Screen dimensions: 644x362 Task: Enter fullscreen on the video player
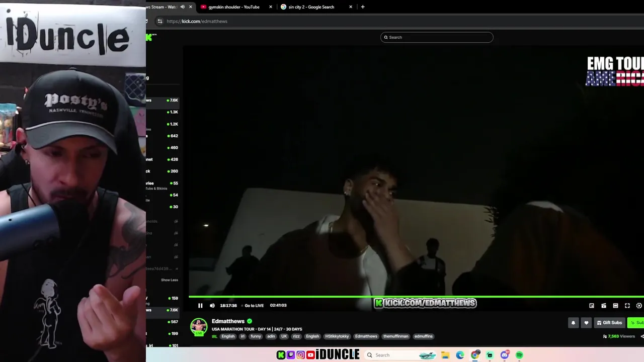[x=627, y=305]
